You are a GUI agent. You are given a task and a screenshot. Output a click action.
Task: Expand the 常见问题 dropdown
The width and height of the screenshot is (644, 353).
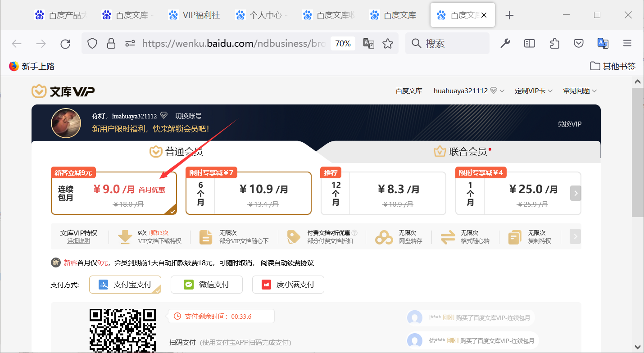[580, 91]
